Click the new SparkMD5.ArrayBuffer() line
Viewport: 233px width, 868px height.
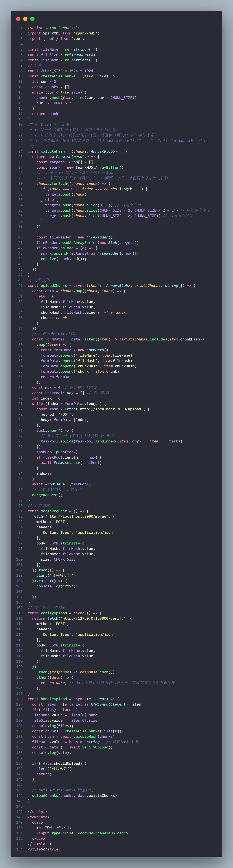pyautogui.click(x=80, y=167)
